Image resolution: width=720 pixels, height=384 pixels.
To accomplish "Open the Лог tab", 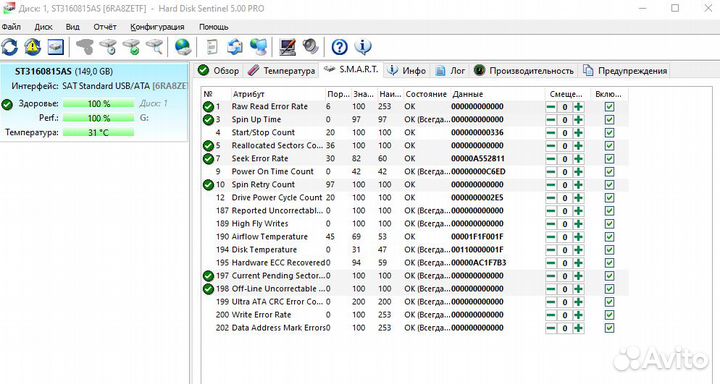I will click(450, 71).
